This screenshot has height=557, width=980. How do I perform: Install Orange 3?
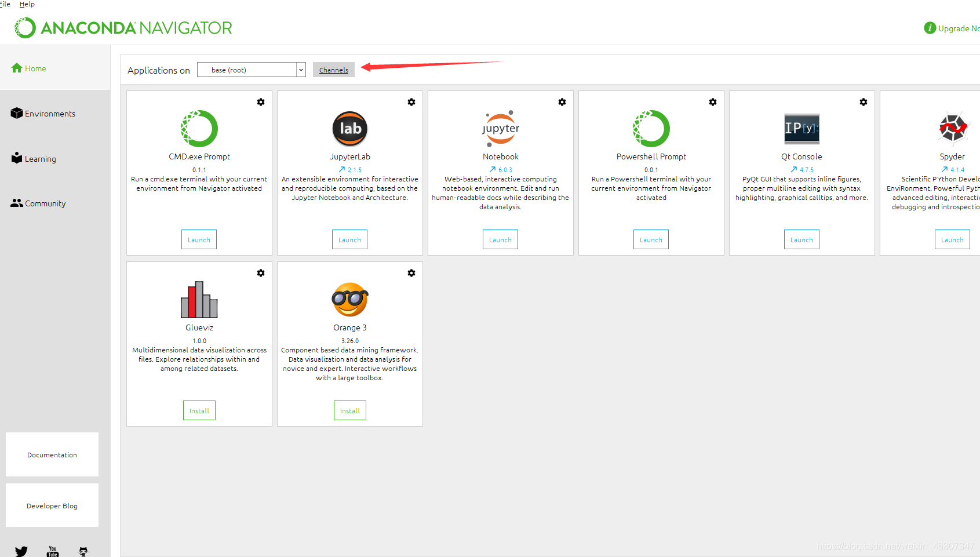350,410
